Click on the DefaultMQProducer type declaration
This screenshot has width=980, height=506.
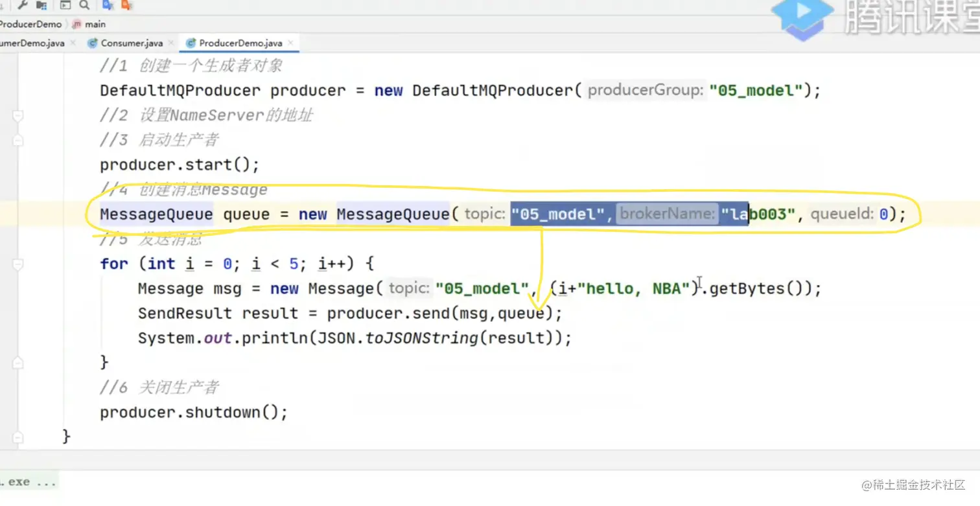click(180, 91)
